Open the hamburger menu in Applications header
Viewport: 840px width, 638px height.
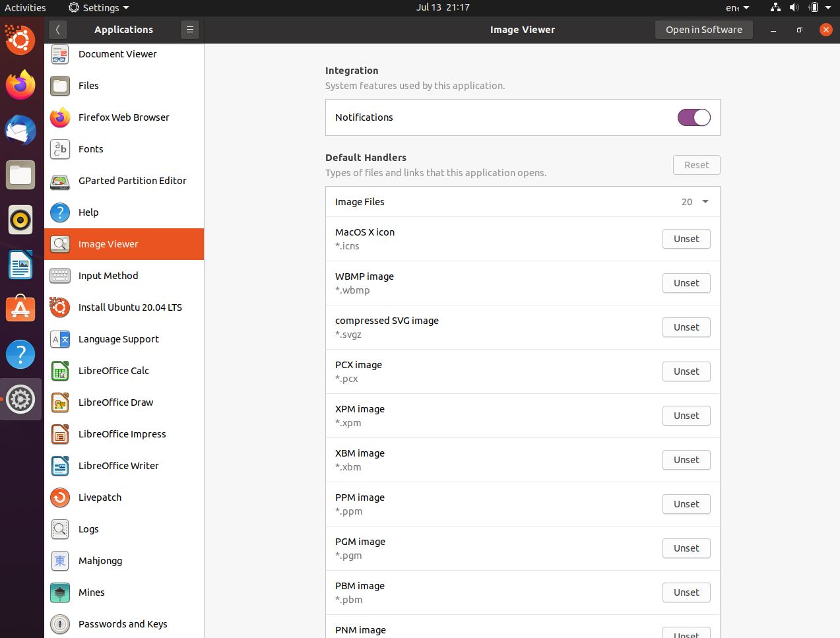click(190, 30)
